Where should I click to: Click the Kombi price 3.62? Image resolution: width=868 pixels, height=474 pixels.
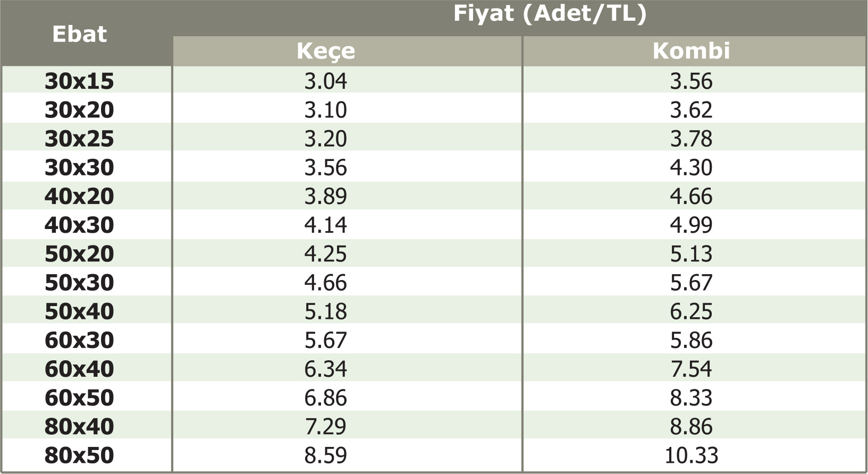coord(691,110)
